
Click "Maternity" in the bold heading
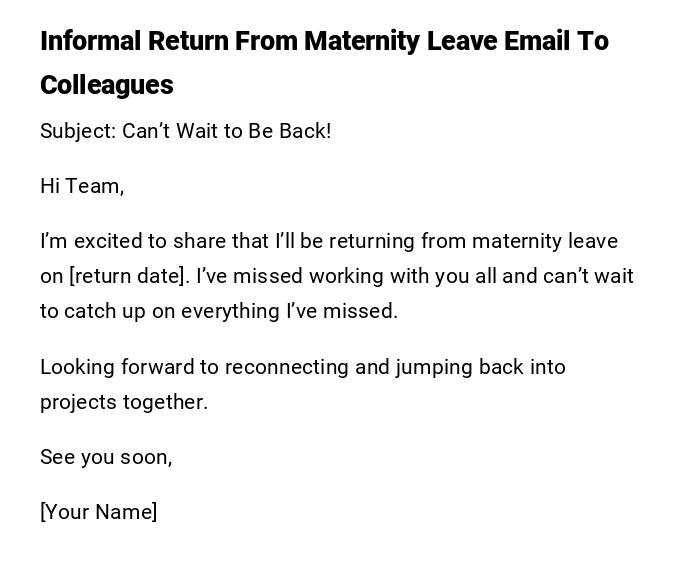(x=362, y=41)
